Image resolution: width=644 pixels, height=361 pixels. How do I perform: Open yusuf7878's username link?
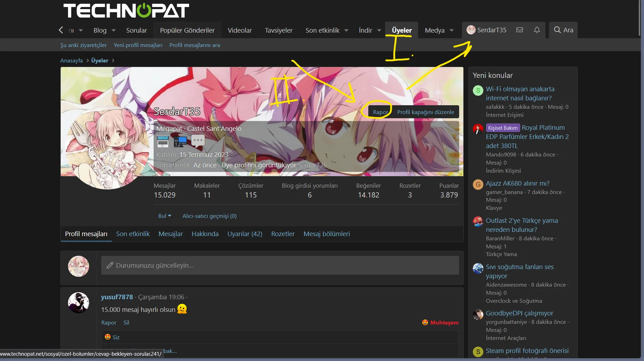pos(117,297)
